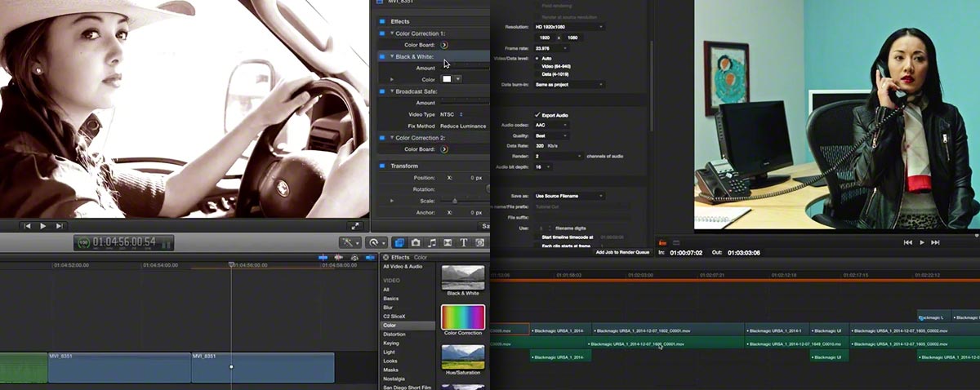Collapse the Broadcast Safe disclosure triangle
The height and width of the screenshot is (390, 980).
coord(391,91)
